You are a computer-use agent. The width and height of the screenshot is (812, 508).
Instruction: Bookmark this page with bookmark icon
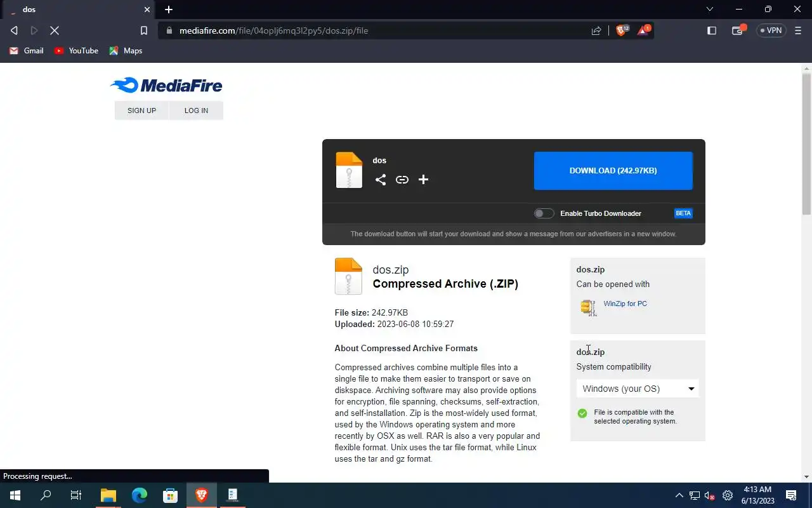pyautogui.click(x=144, y=30)
